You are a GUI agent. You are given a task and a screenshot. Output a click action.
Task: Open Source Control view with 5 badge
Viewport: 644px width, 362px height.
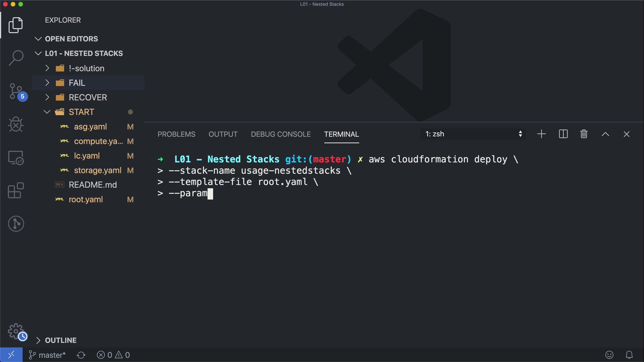16,91
